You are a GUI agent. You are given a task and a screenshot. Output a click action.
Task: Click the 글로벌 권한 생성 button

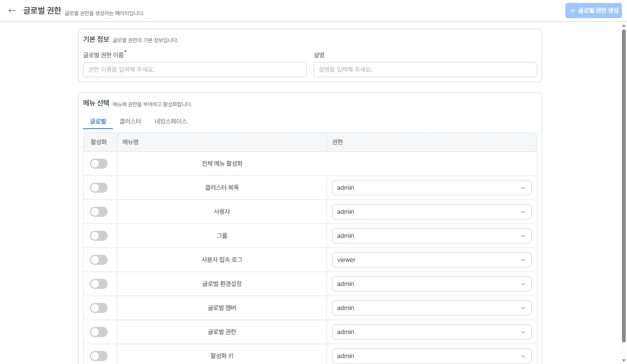pyautogui.click(x=594, y=11)
